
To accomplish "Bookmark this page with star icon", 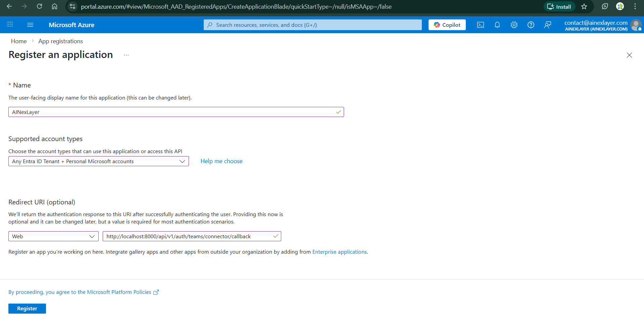I will point(584,6).
